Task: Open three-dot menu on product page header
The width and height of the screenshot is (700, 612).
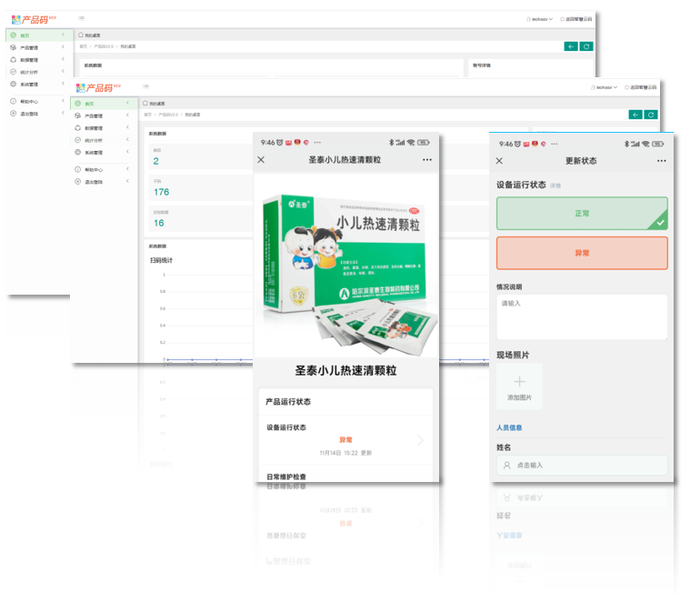Action: (x=427, y=160)
